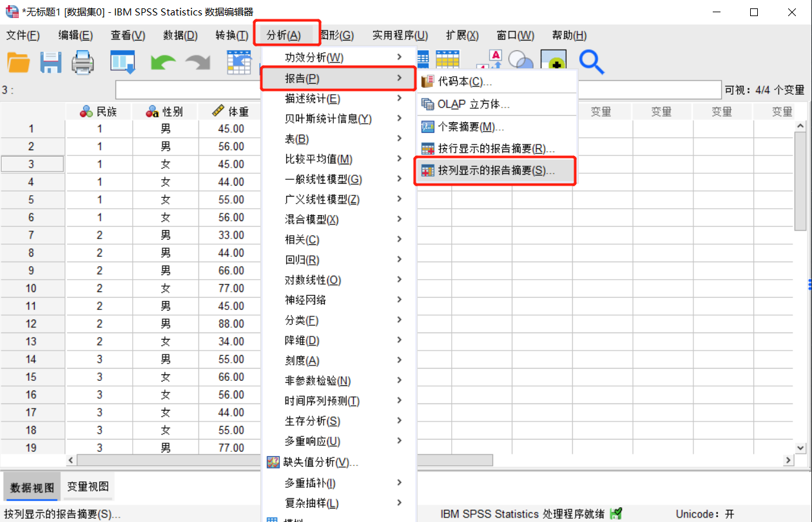Screen dimensions: 812x522
Task: Expand the 生存分析(S) submenu
Action: click(339, 421)
